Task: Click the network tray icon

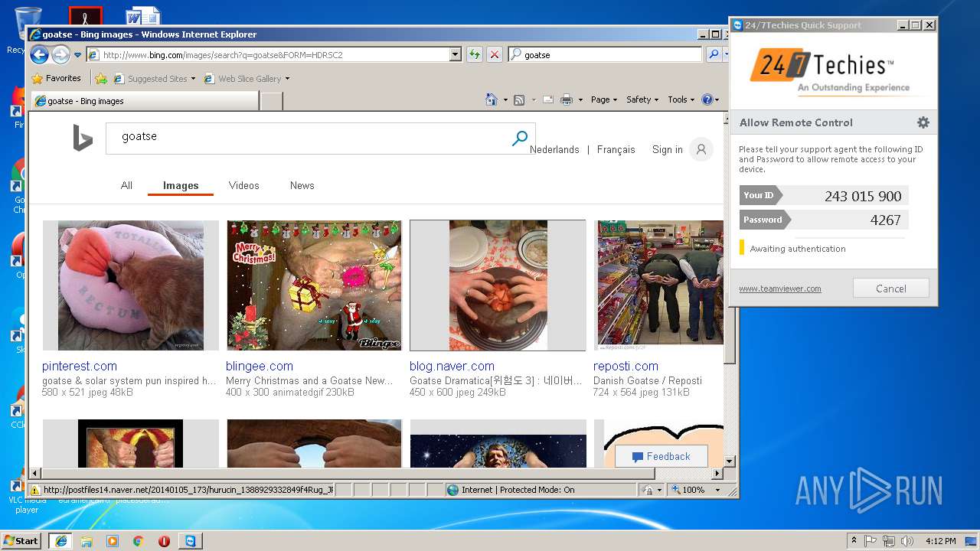Action: pos(889,541)
